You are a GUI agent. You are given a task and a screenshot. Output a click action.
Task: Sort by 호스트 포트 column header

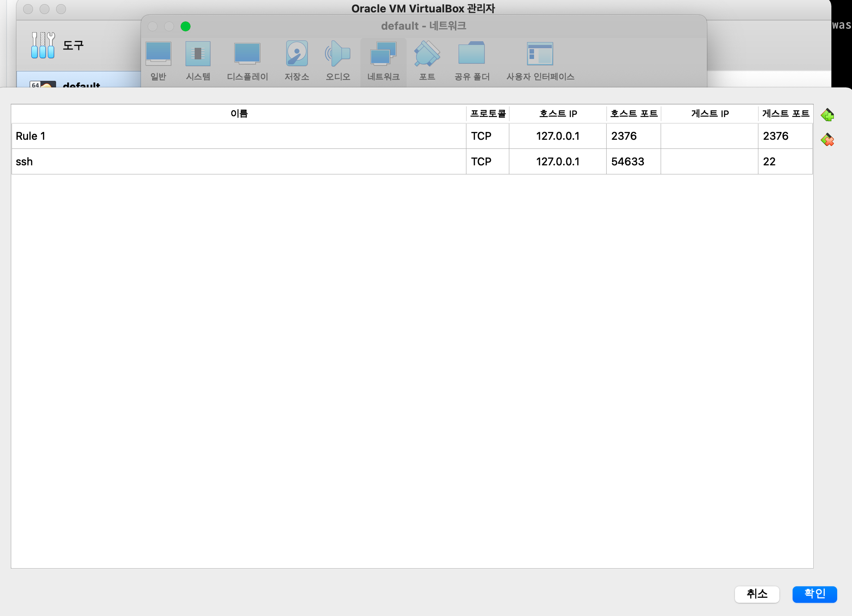633,114
